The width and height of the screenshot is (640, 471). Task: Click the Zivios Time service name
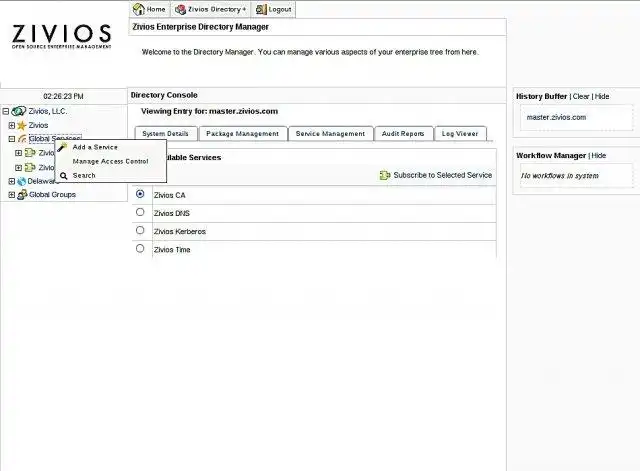point(172,250)
